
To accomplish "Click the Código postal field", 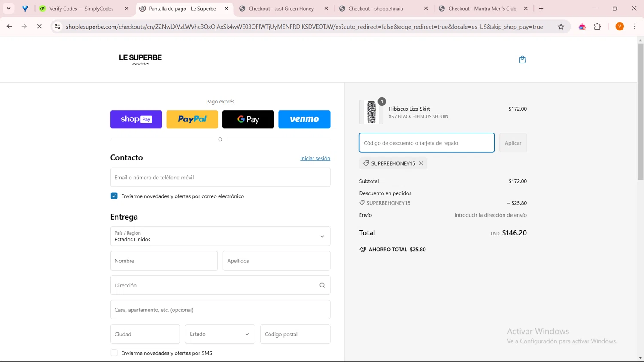I will point(295,334).
